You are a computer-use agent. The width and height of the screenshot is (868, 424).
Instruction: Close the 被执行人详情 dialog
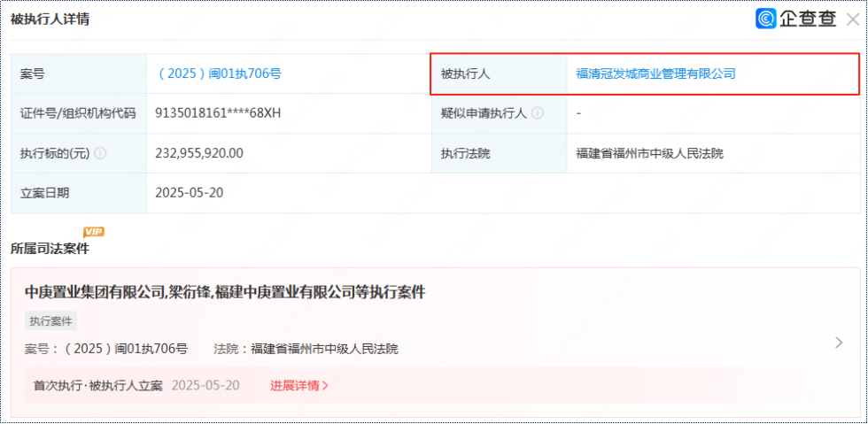[x=852, y=20]
